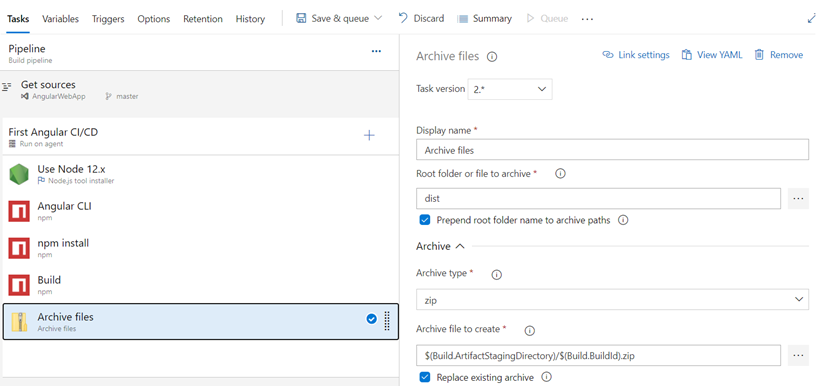Image resolution: width=827 pixels, height=386 pixels.
Task: Click the View YAML clipboard icon
Action: click(x=686, y=55)
